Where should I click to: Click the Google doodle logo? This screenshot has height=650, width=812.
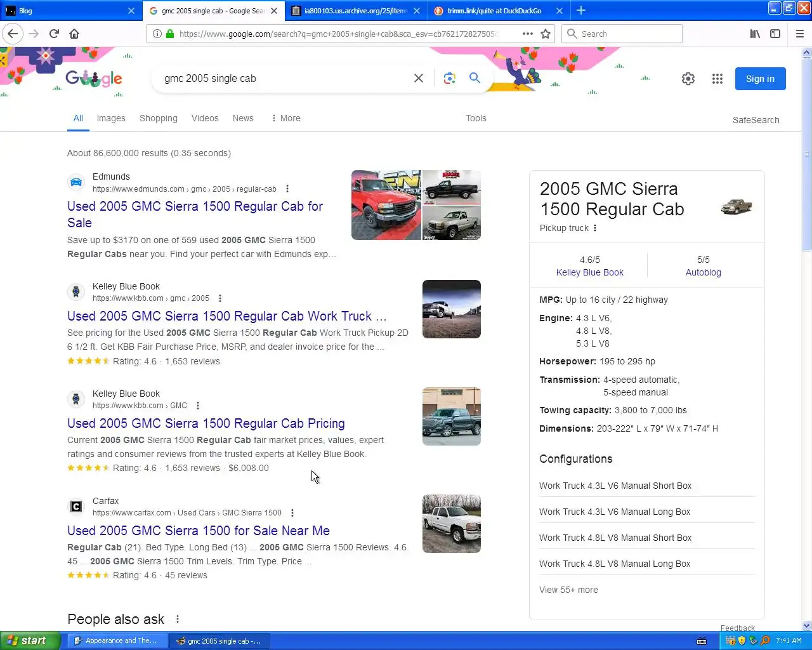[x=94, y=78]
